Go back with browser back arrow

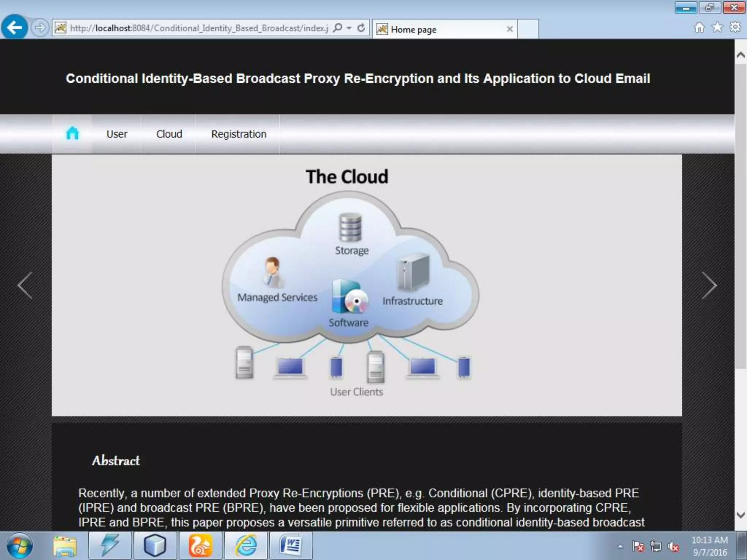click(15, 28)
